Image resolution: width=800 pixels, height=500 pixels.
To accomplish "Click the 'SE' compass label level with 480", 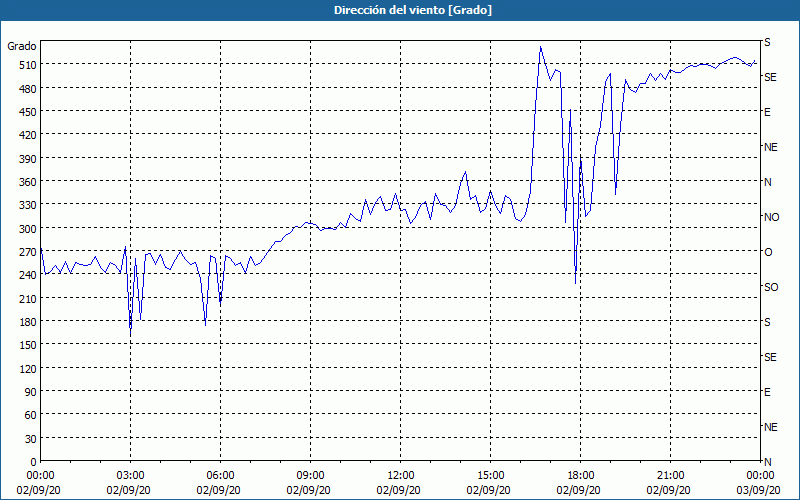I will coord(770,77).
